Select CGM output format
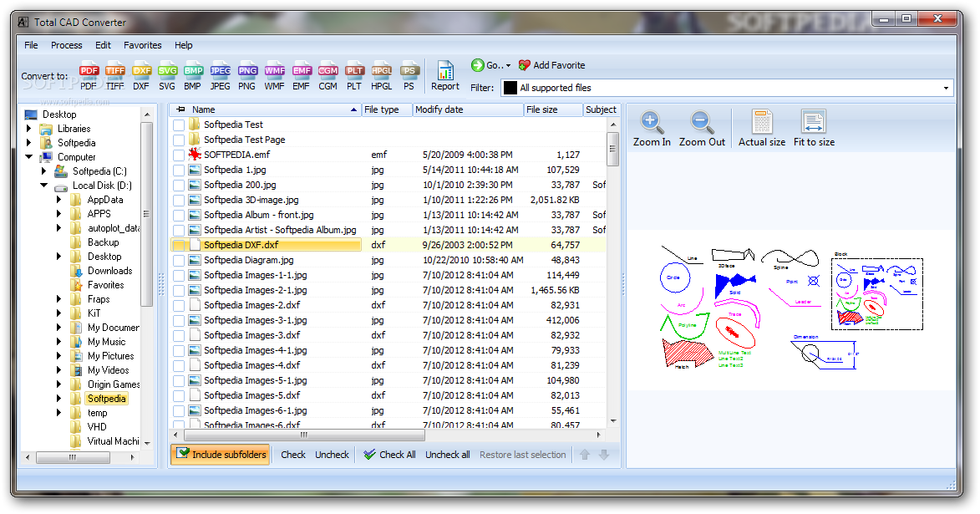 328,78
